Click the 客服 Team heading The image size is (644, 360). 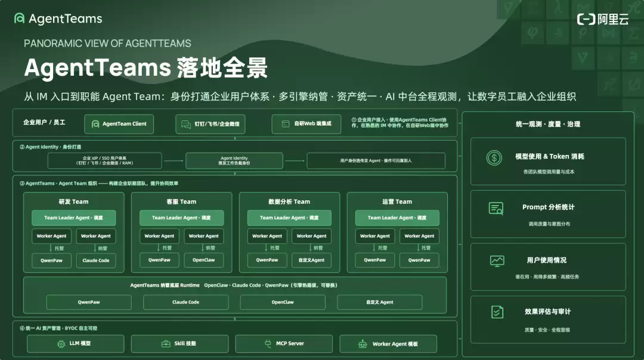coord(181,201)
